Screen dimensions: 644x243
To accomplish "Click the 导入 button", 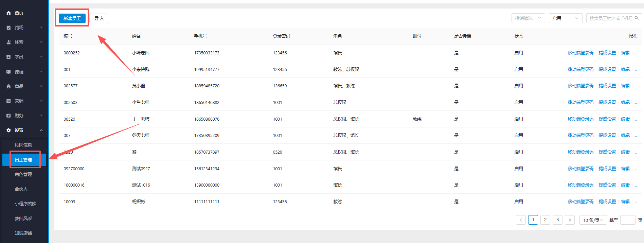I will pos(99,18).
